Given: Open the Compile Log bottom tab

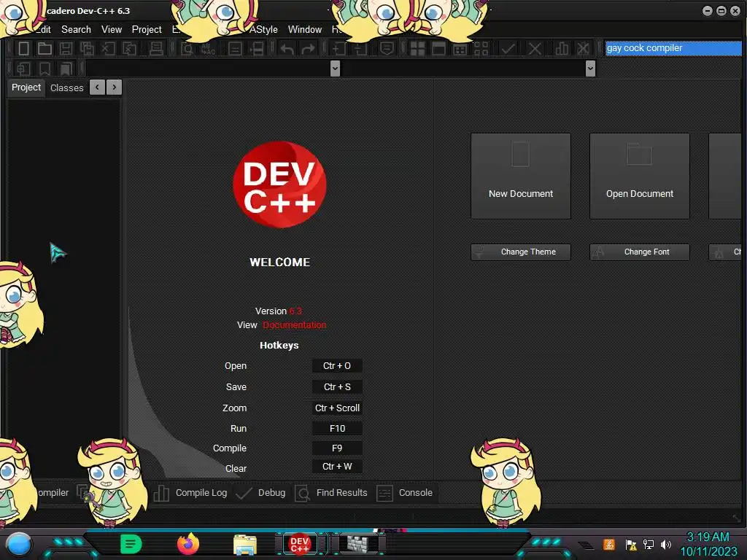Looking at the screenshot, I should click(191, 493).
